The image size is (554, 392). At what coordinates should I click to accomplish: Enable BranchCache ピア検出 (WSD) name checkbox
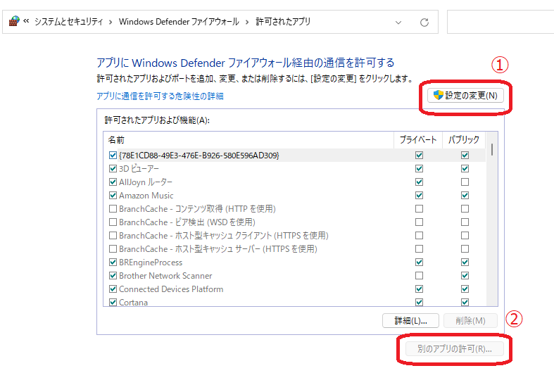[x=113, y=222]
